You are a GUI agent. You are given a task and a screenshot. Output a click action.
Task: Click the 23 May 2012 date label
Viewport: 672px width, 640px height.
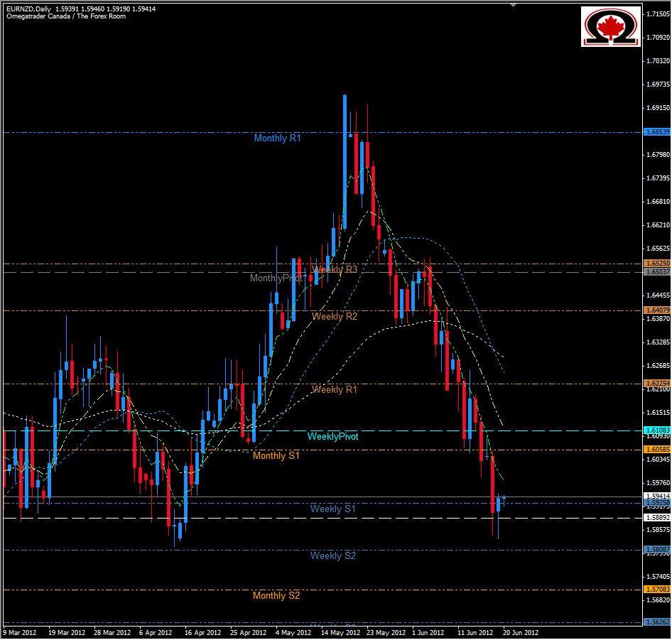pos(386,633)
